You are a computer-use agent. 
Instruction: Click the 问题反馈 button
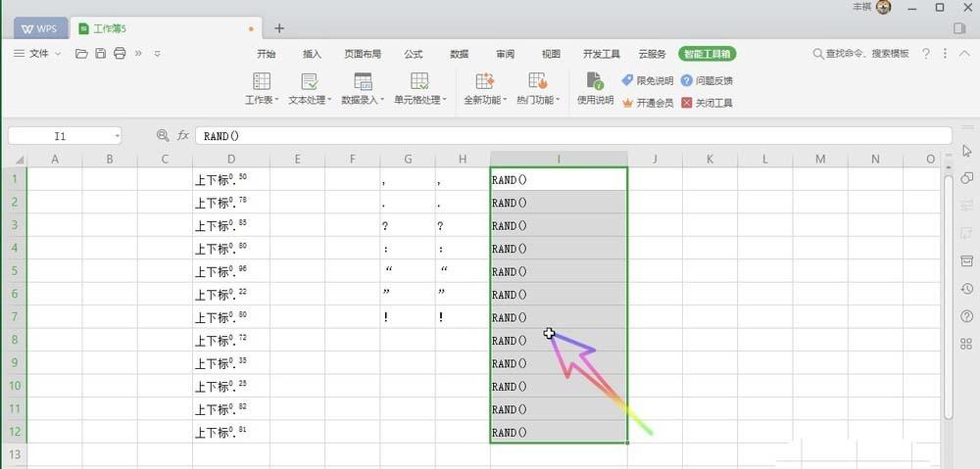[707, 80]
